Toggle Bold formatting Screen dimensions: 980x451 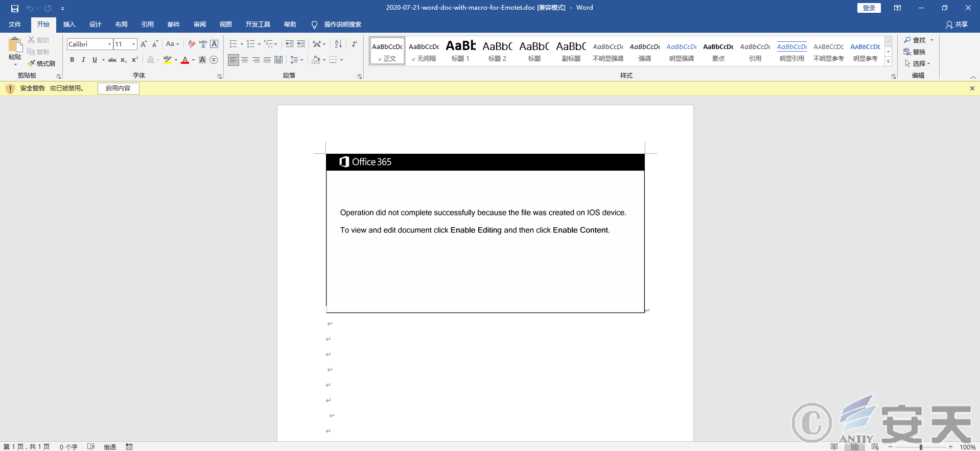72,60
